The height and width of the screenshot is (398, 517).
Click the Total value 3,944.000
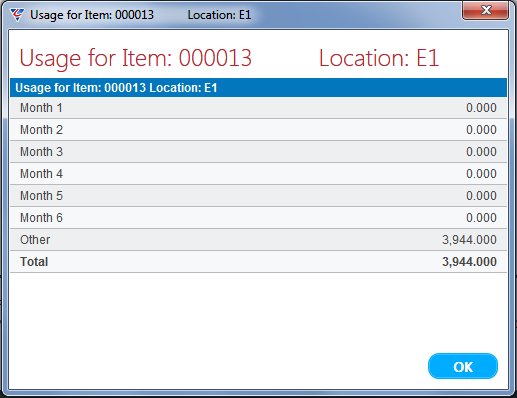click(469, 262)
